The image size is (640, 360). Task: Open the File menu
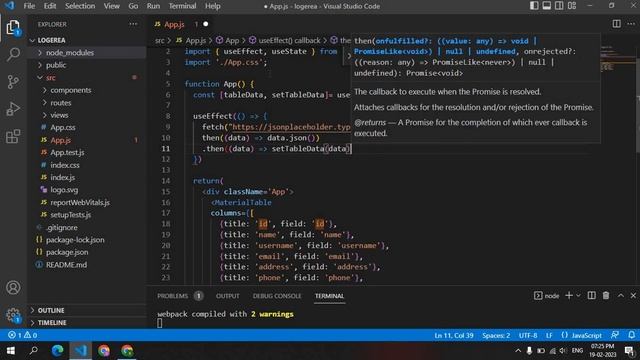click(x=29, y=6)
